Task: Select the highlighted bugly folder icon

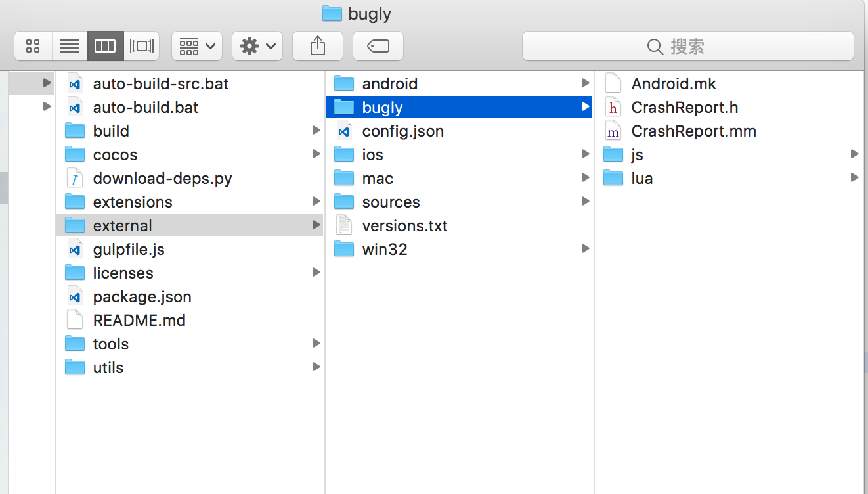Action: tap(344, 108)
